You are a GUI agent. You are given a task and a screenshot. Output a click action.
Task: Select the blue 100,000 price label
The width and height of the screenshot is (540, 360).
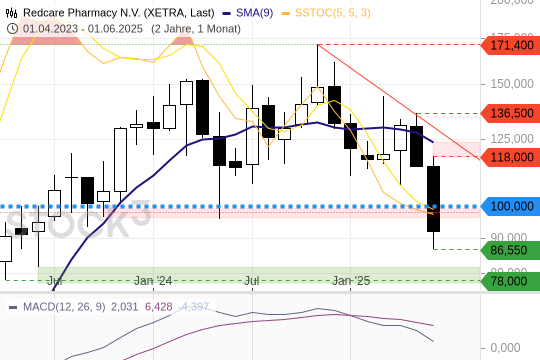click(x=510, y=206)
